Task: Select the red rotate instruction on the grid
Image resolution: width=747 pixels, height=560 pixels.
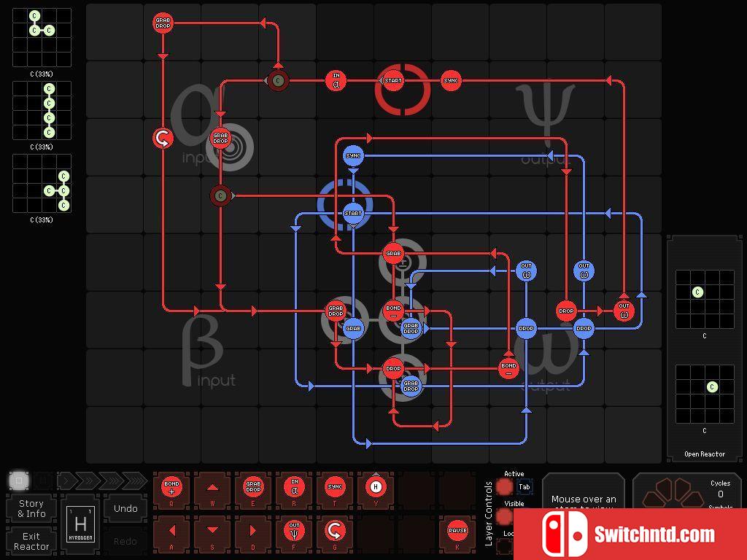Action: pos(163,138)
